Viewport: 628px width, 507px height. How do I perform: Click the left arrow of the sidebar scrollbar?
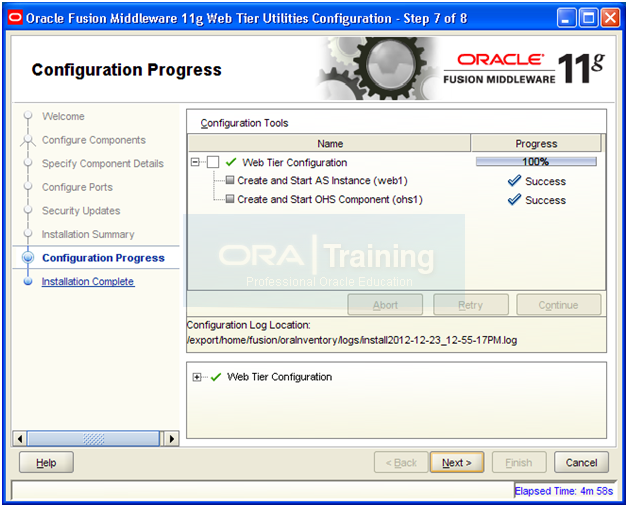(20, 439)
